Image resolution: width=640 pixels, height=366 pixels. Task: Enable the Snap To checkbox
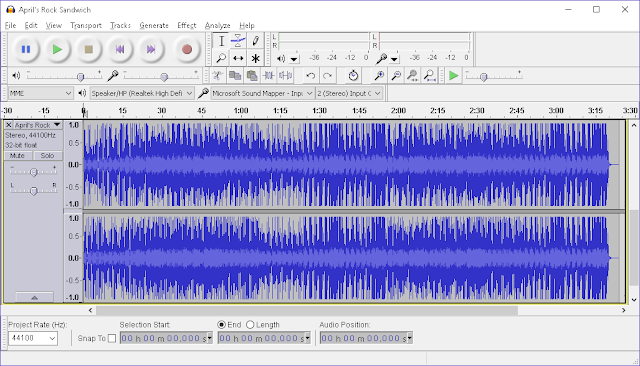(112, 338)
